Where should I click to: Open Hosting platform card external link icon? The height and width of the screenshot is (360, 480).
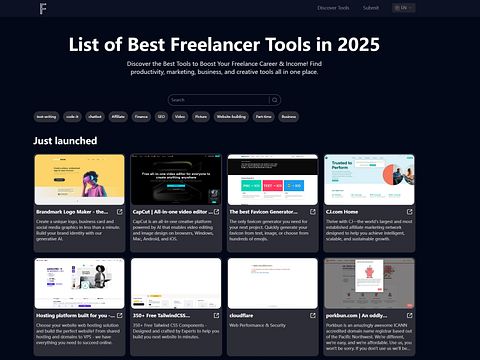[x=120, y=315]
